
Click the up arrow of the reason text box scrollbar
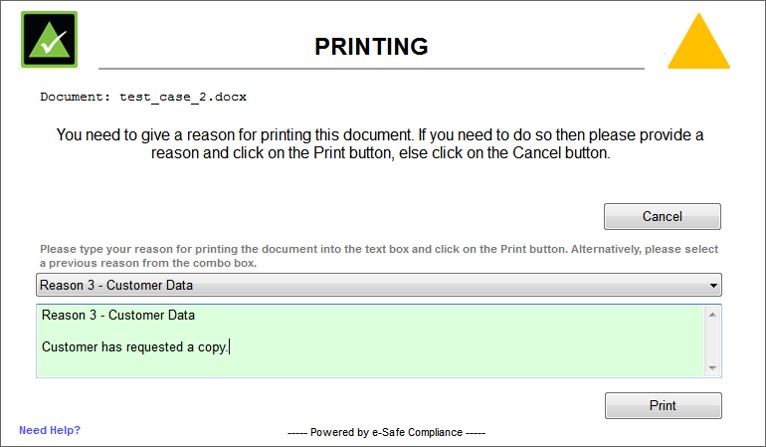[712, 316]
